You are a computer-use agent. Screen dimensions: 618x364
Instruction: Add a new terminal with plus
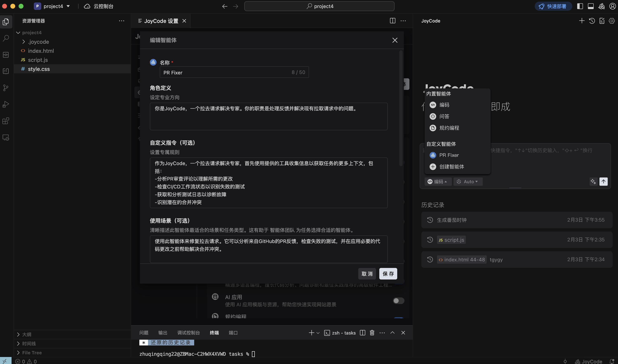[x=311, y=333]
